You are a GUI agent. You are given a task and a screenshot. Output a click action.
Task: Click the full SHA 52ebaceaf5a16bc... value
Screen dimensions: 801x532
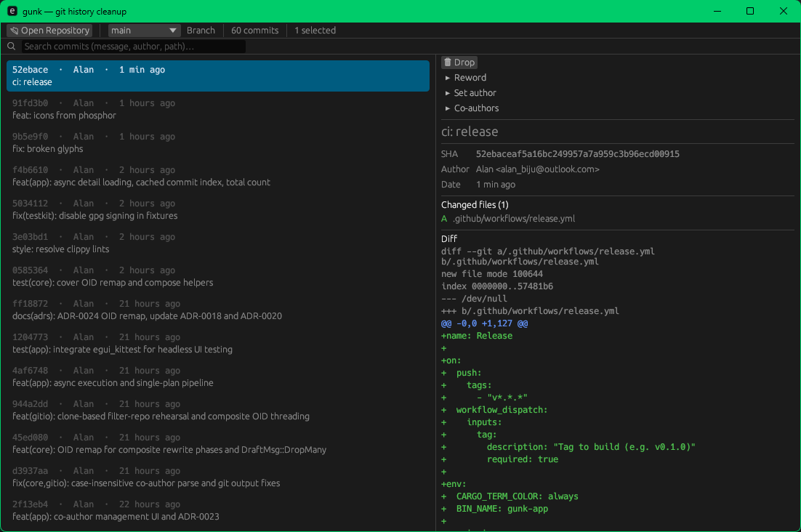point(578,154)
